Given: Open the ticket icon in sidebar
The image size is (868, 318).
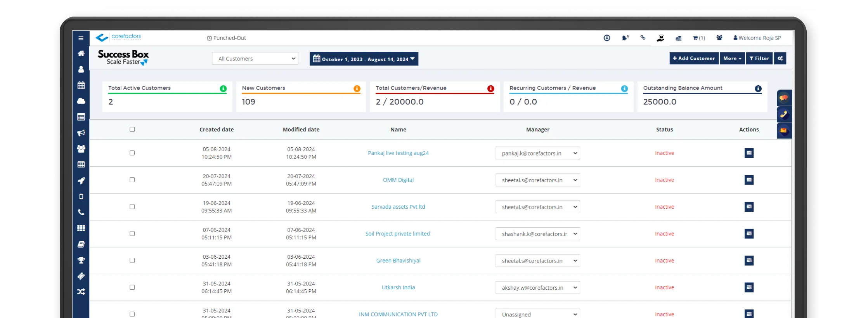Looking at the screenshot, I should pyautogui.click(x=81, y=276).
